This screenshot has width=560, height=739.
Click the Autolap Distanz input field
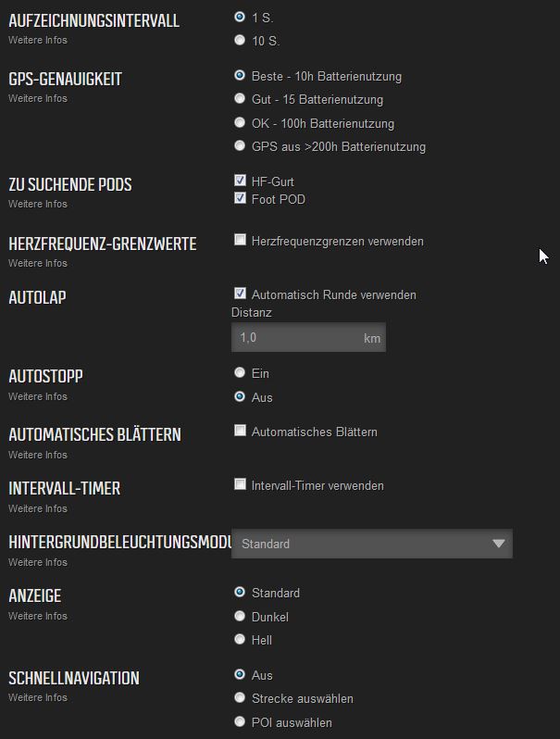click(x=308, y=337)
